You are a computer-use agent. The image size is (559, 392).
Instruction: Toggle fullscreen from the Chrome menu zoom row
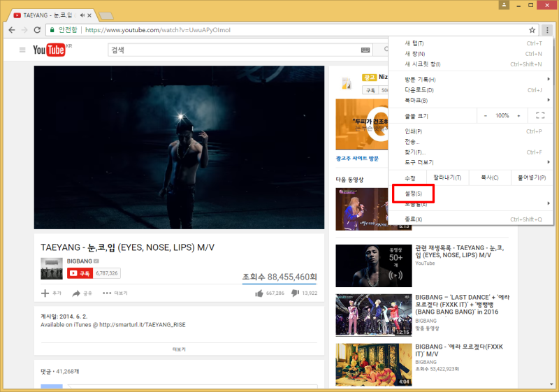540,115
